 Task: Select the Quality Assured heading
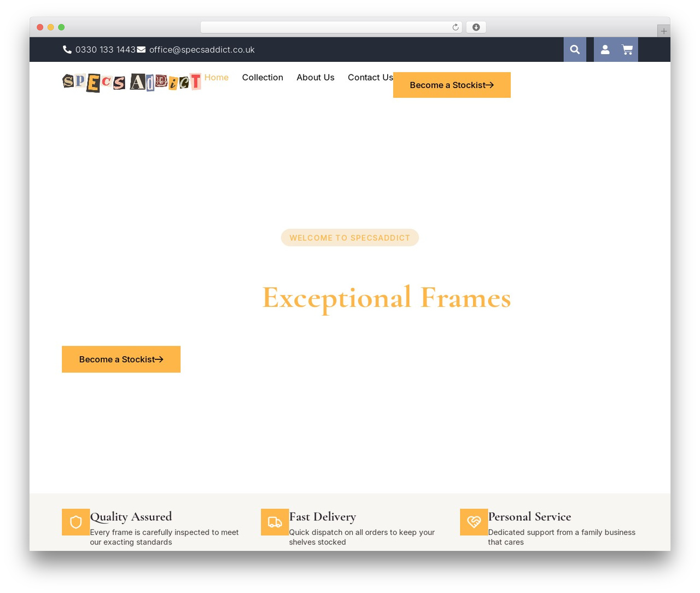coord(131,517)
